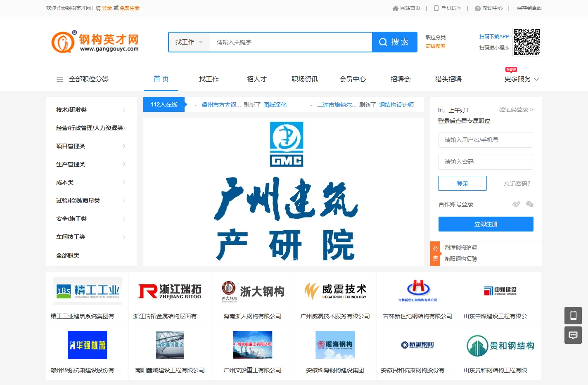
Task: Open the 职场资讯 navigation tab
Action: (x=305, y=79)
